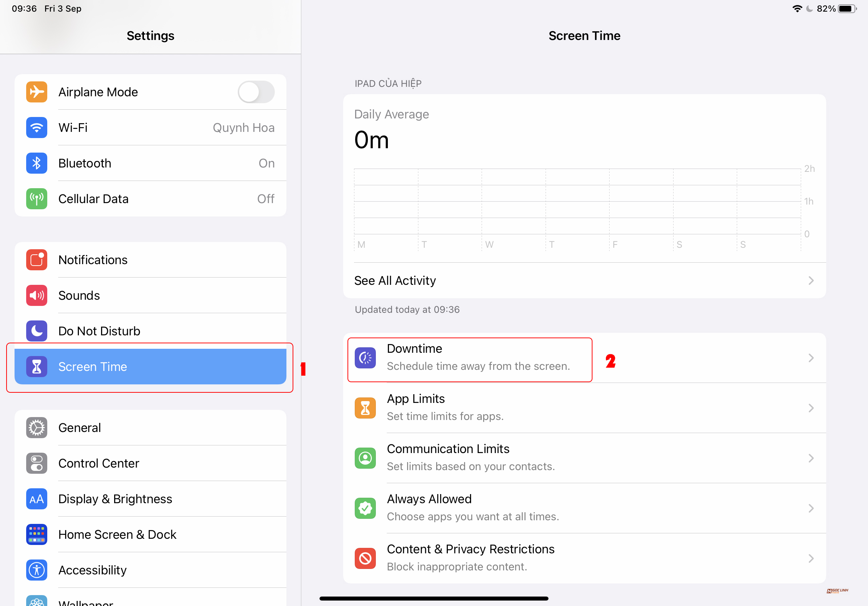Tap the Always Allowed checkmark icon
Screen dimensions: 868x606
365,508
